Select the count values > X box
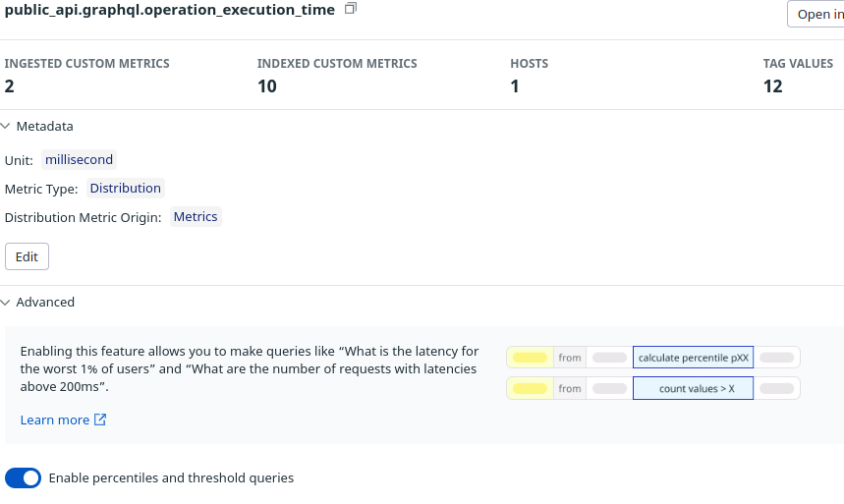844x504 pixels. [x=693, y=389]
